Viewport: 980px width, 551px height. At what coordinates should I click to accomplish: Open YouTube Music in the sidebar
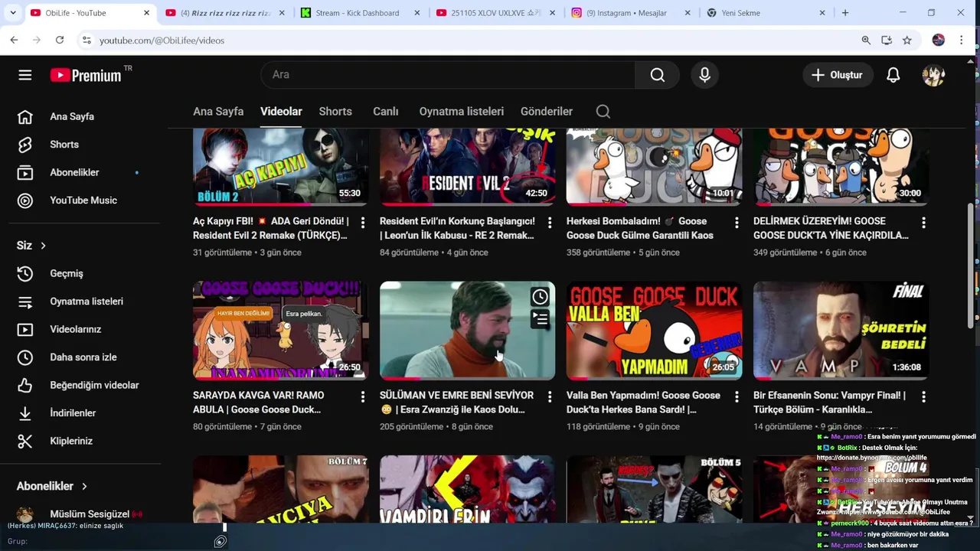(83, 201)
